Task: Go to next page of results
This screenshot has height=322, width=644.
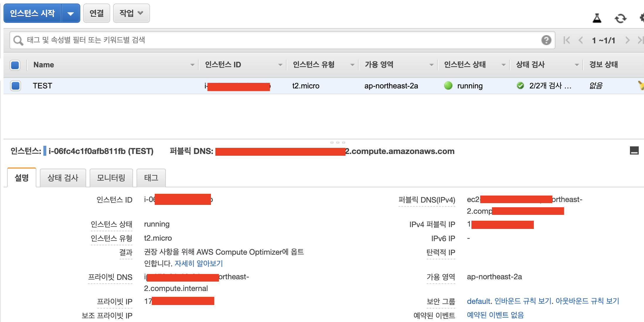Action: click(x=627, y=40)
